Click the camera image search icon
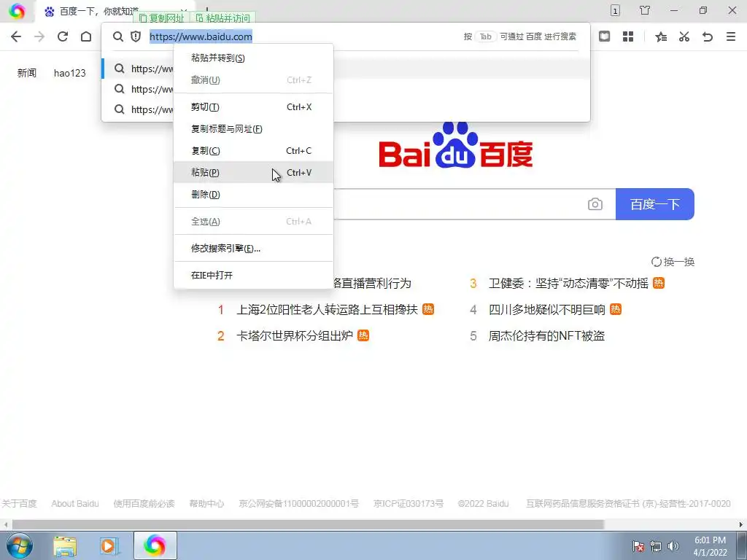The height and width of the screenshot is (560, 747). [595, 204]
